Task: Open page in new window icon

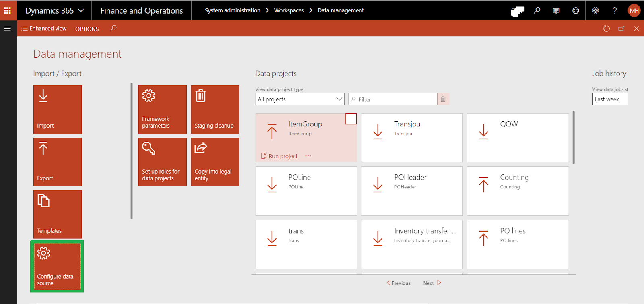Action: [x=621, y=29]
